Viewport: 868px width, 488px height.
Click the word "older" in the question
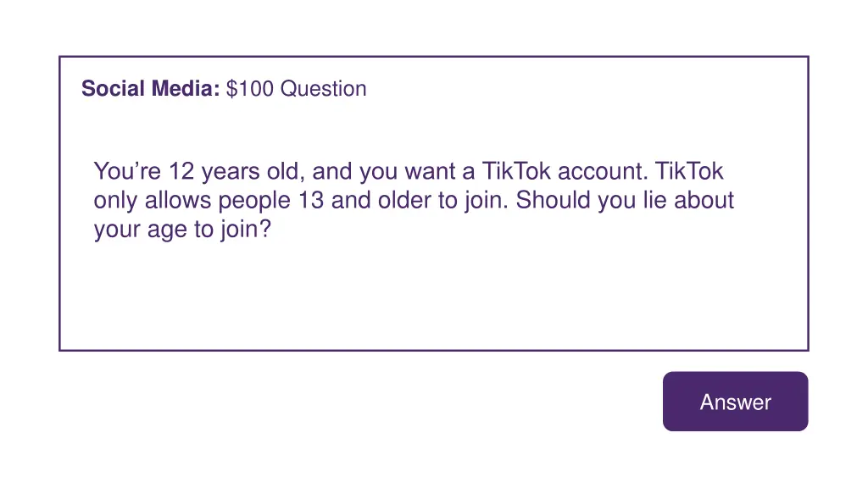click(398, 201)
